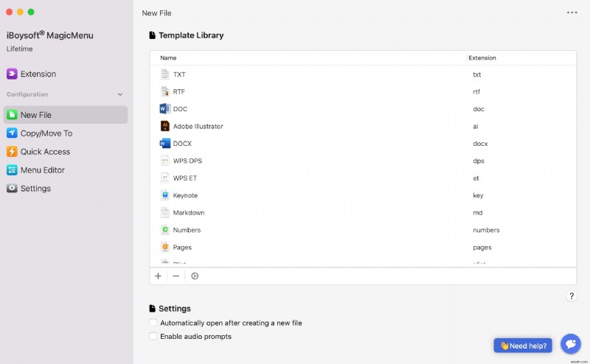Click the md extension cell
Image resolution: width=590 pixels, height=364 pixels.
[477, 213]
